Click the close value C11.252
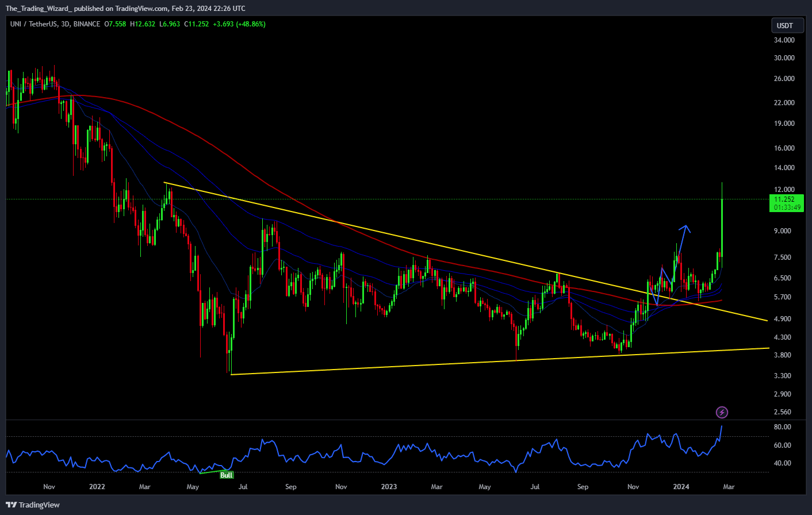The image size is (812, 515). (197, 24)
